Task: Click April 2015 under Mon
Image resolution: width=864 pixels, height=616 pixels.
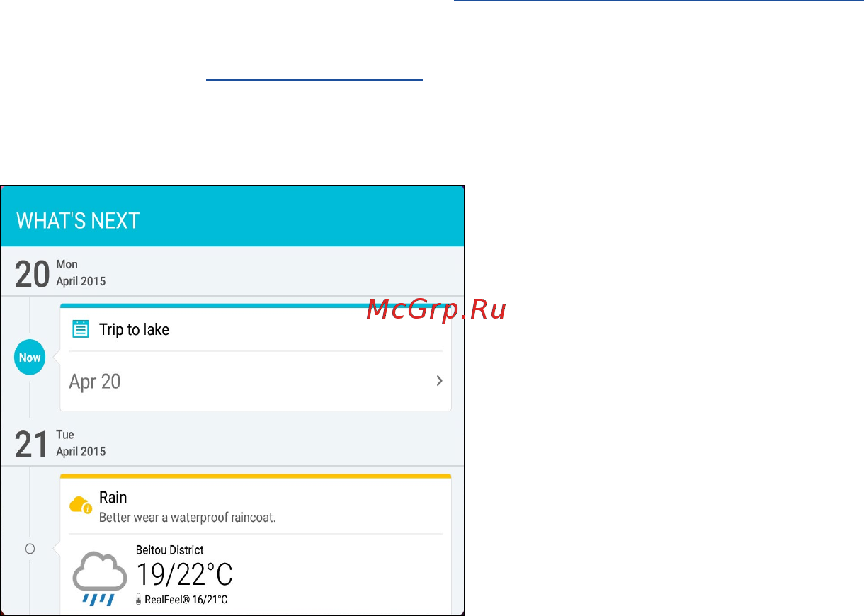Action: [81, 281]
